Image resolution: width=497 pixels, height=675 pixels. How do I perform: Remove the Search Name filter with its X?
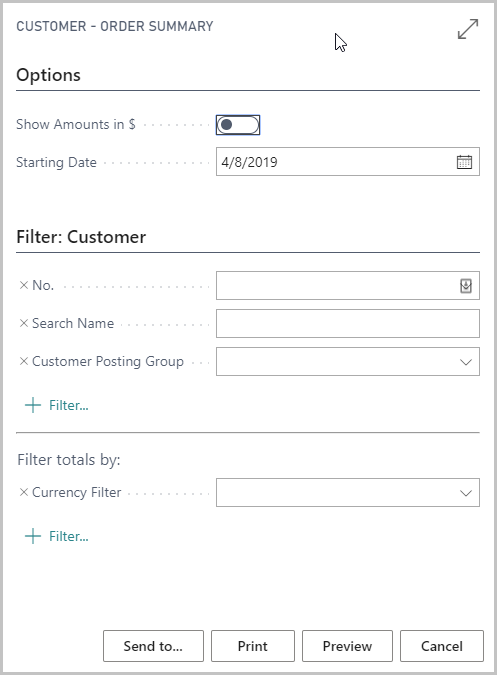click(24, 323)
